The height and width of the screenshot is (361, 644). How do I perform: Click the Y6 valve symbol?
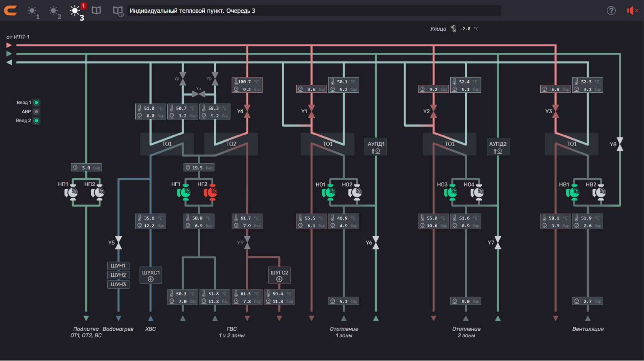[x=375, y=243]
